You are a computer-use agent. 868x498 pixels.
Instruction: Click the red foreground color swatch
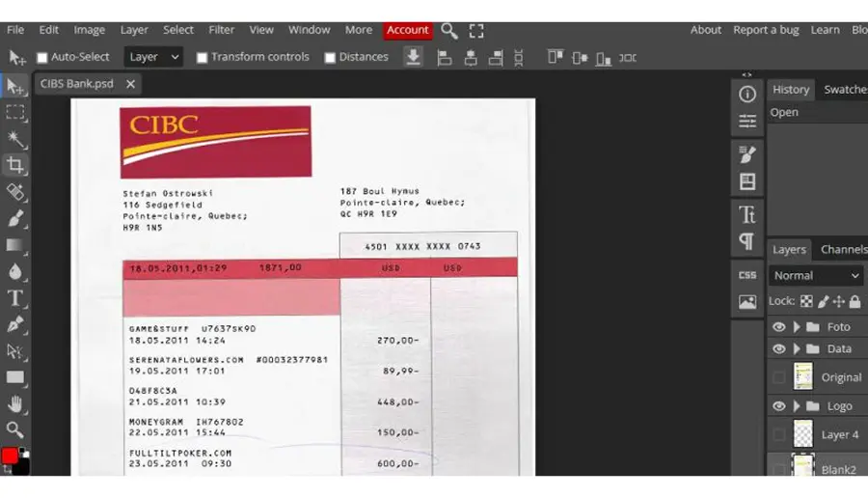(9, 456)
